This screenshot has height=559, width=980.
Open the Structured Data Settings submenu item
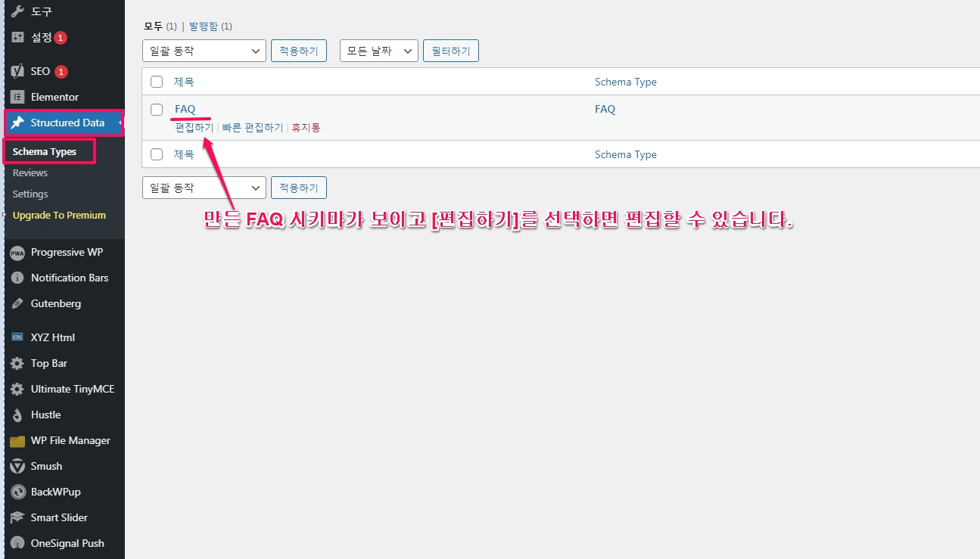coord(30,194)
